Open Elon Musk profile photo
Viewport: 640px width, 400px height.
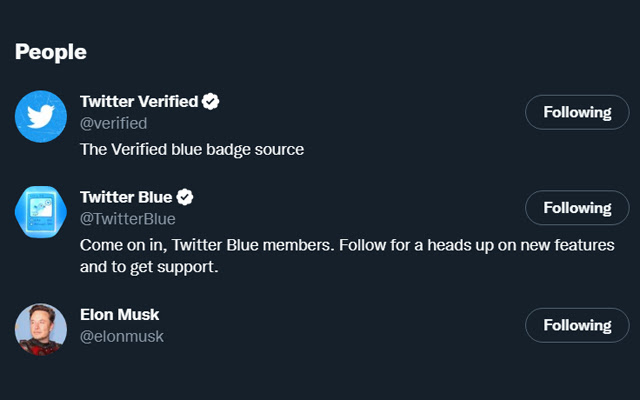(x=41, y=329)
